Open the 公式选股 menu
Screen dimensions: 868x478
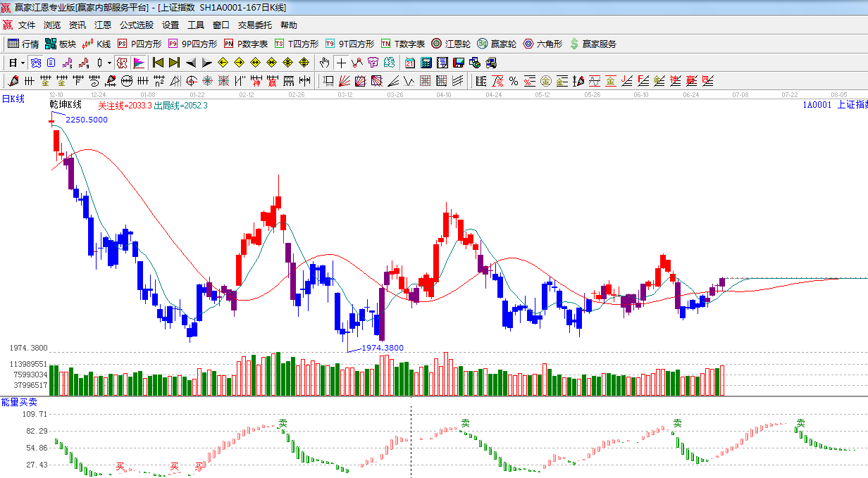(137, 25)
